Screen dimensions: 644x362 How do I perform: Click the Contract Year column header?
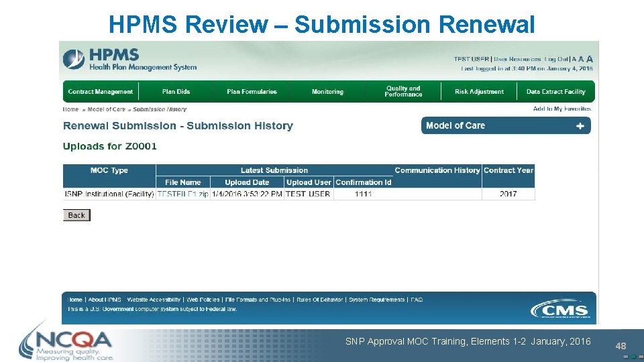[508, 176]
